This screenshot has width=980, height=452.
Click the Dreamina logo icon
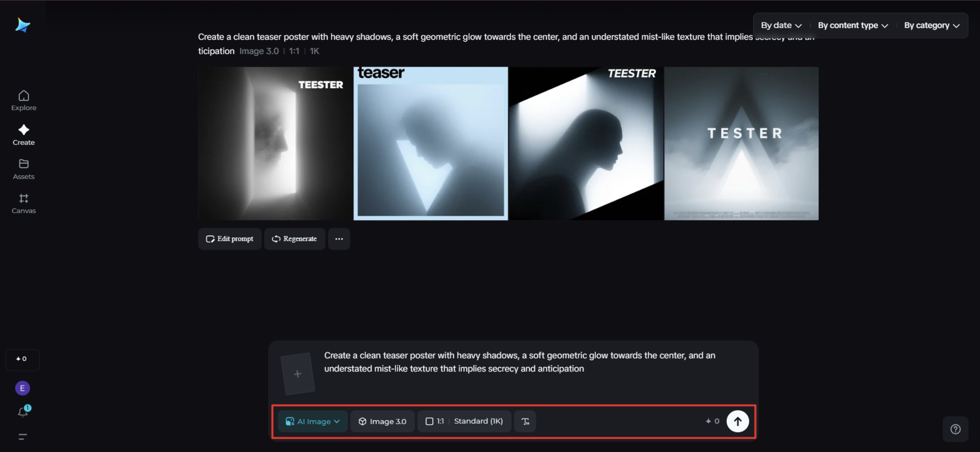22,25
